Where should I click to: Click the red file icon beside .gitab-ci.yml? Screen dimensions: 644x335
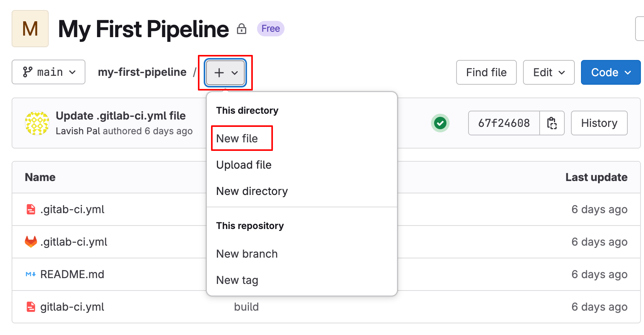[31, 209]
